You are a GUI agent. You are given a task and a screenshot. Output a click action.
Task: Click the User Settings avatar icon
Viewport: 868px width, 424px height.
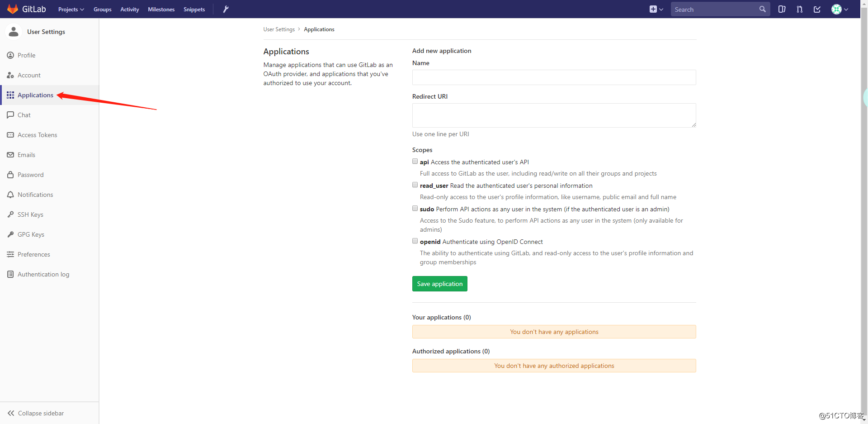pyautogui.click(x=14, y=32)
